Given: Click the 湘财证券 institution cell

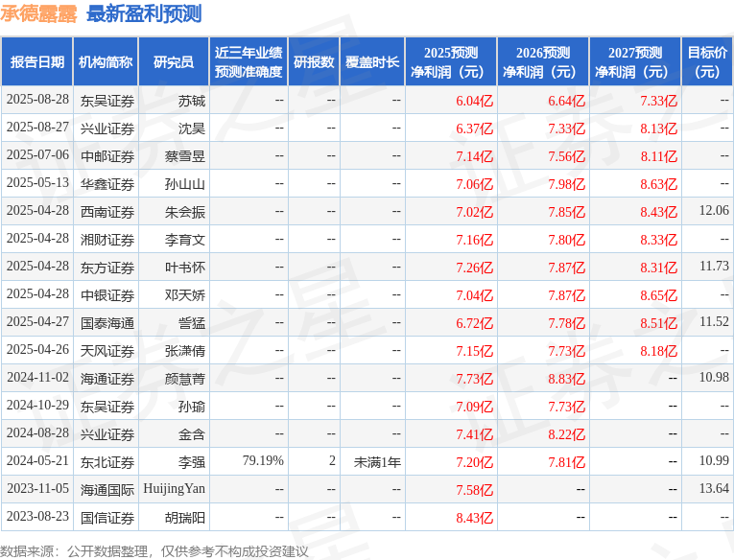Looking at the screenshot, I should click(107, 240).
